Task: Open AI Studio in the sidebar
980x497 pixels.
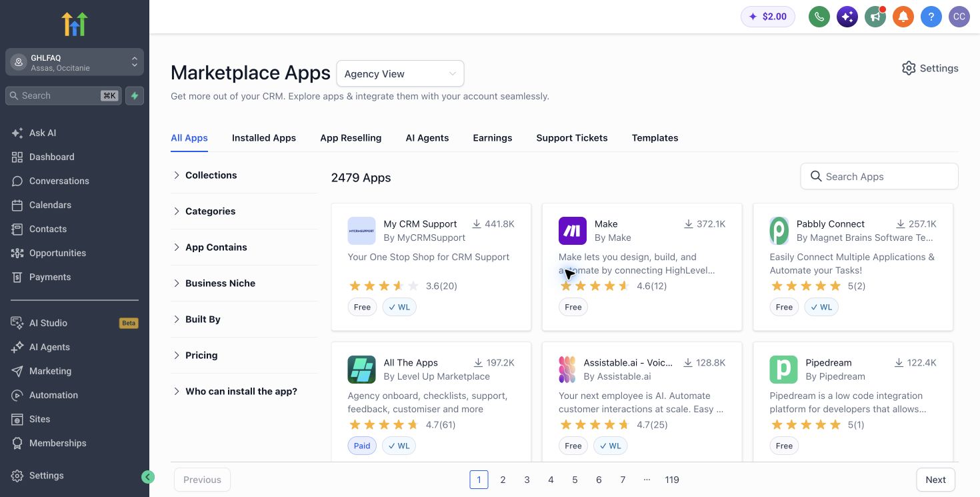Action: click(x=75, y=323)
